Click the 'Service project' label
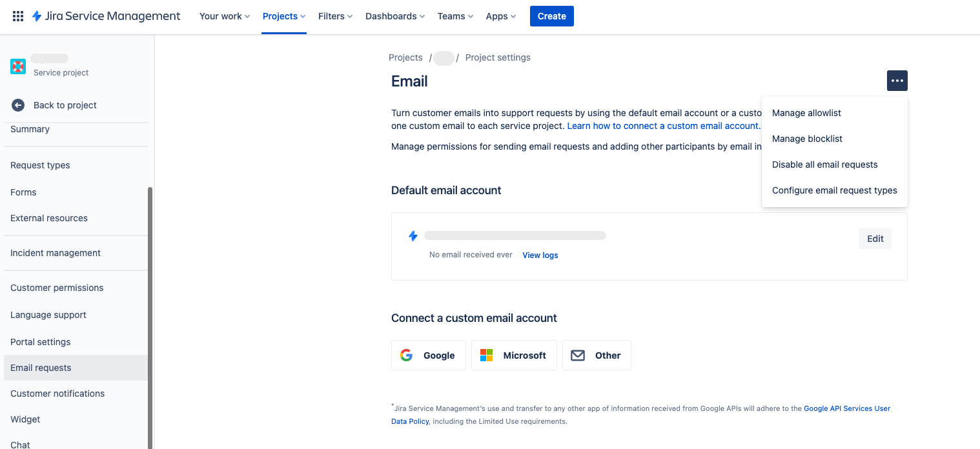Image resolution: width=980 pixels, height=449 pixels. [x=61, y=73]
